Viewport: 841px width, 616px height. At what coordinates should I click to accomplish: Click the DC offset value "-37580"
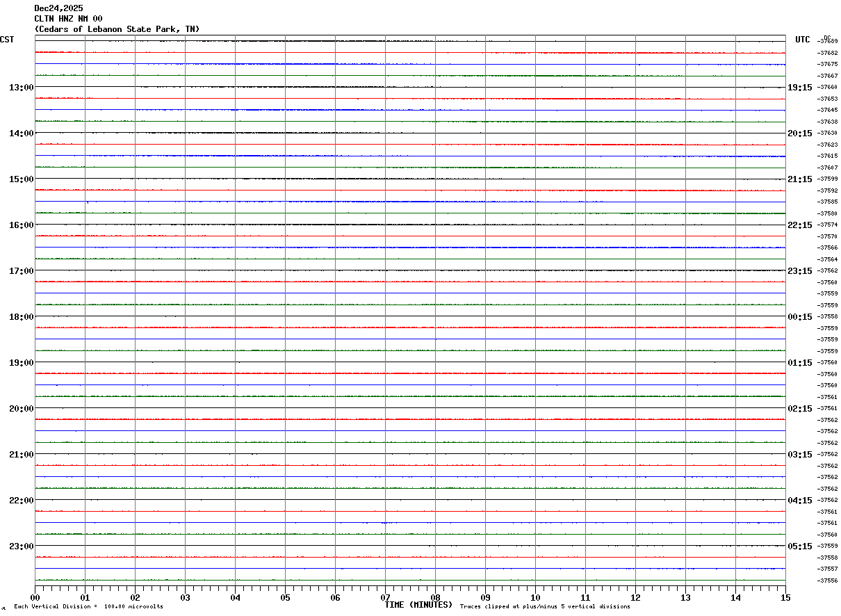pos(827,213)
